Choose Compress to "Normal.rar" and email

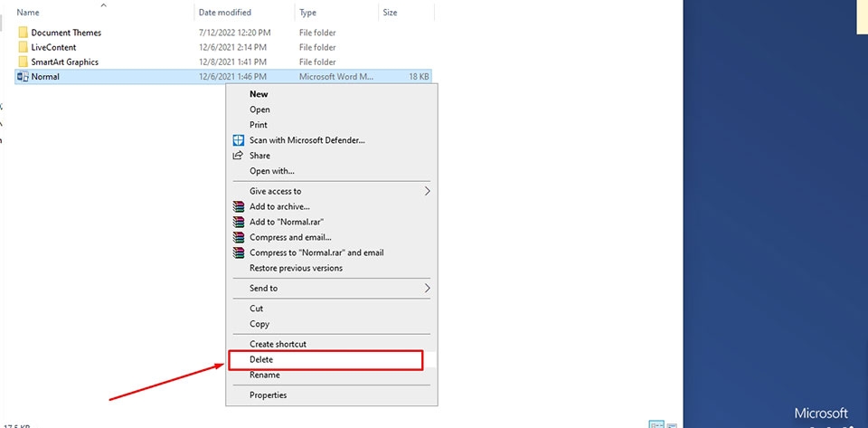(x=316, y=252)
